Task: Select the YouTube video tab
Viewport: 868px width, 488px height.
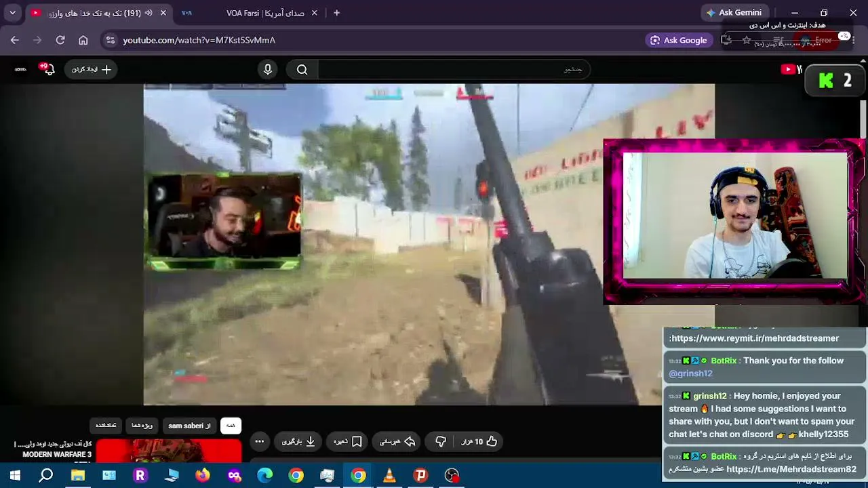Action: (x=98, y=13)
